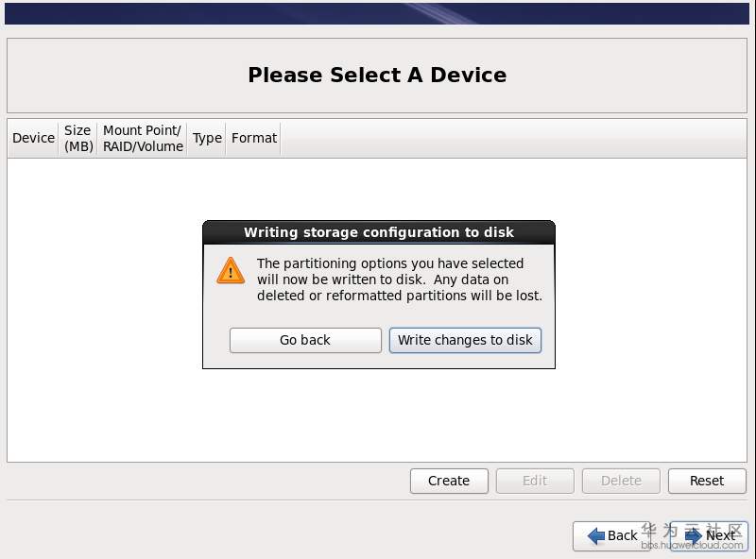Click the disabled Delete button
The height and width of the screenshot is (559, 756).
[x=621, y=481]
